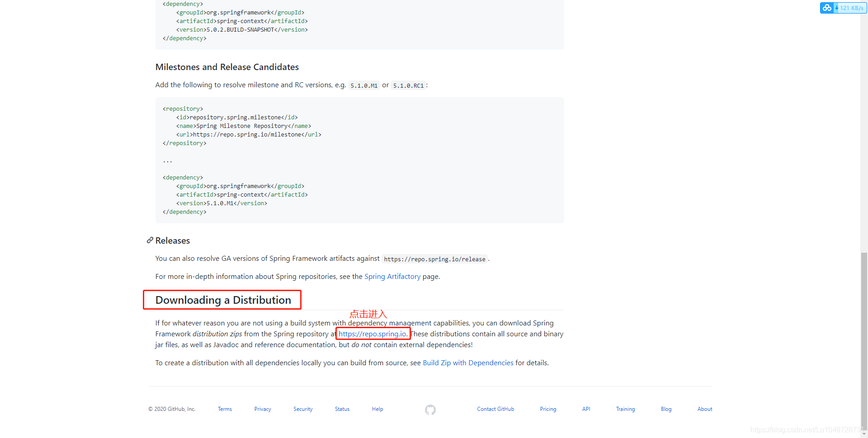Open the Status footer link

tap(342, 409)
